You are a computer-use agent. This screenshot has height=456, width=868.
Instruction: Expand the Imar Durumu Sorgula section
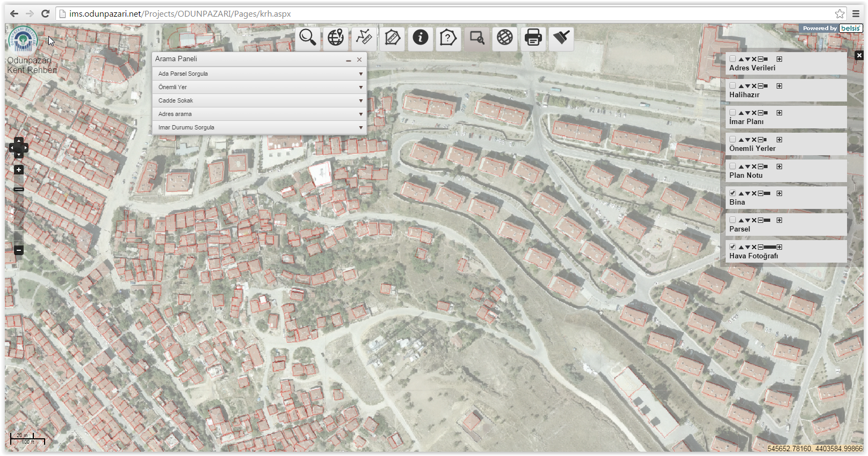[259, 127]
